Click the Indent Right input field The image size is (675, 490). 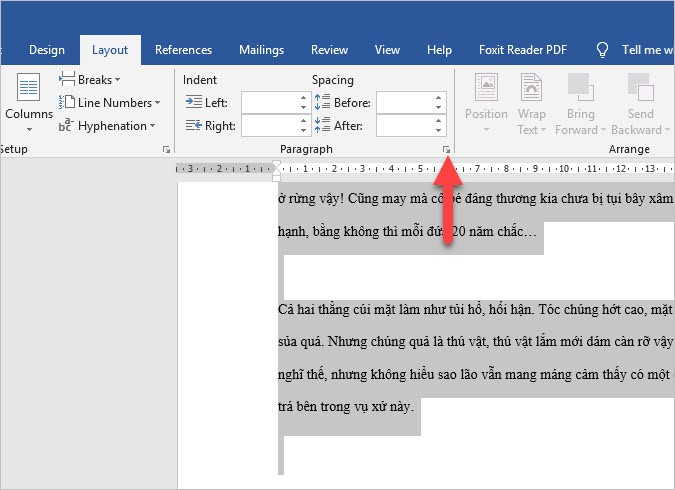click(x=270, y=125)
